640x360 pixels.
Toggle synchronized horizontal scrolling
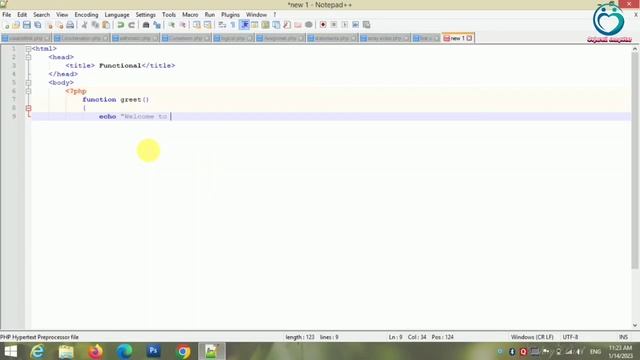click(x=207, y=25)
